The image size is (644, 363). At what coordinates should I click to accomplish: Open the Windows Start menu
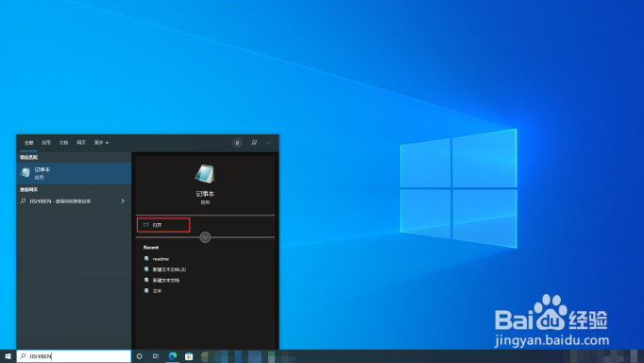(x=8, y=356)
